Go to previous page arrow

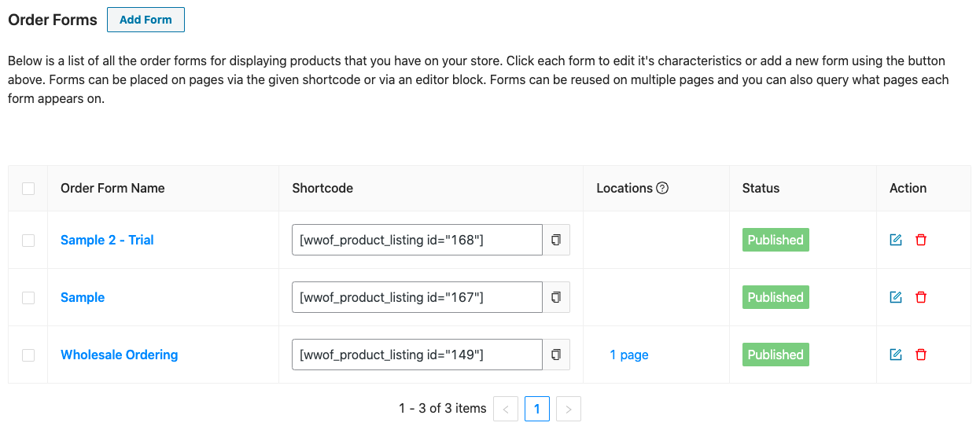[506, 409]
